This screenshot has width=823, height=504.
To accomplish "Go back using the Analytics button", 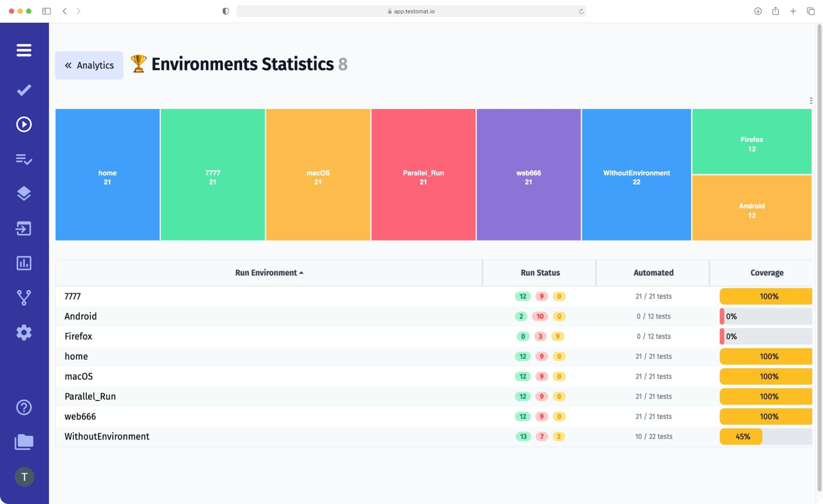I will pyautogui.click(x=89, y=65).
